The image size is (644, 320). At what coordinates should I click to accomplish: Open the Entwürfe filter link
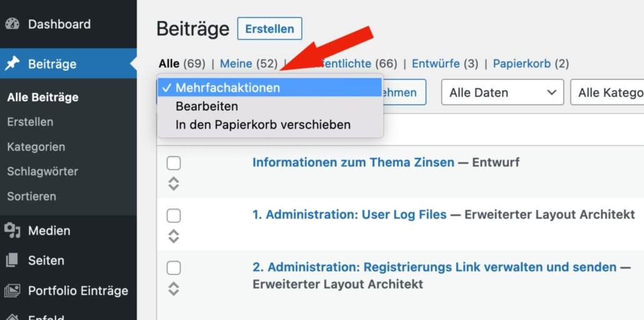[x=436, y=64]
